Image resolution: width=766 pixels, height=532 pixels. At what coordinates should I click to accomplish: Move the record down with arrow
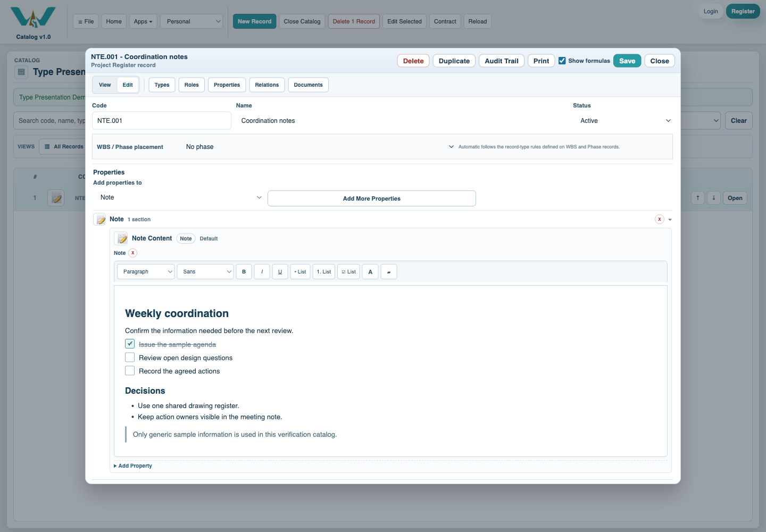pos(714,198)
